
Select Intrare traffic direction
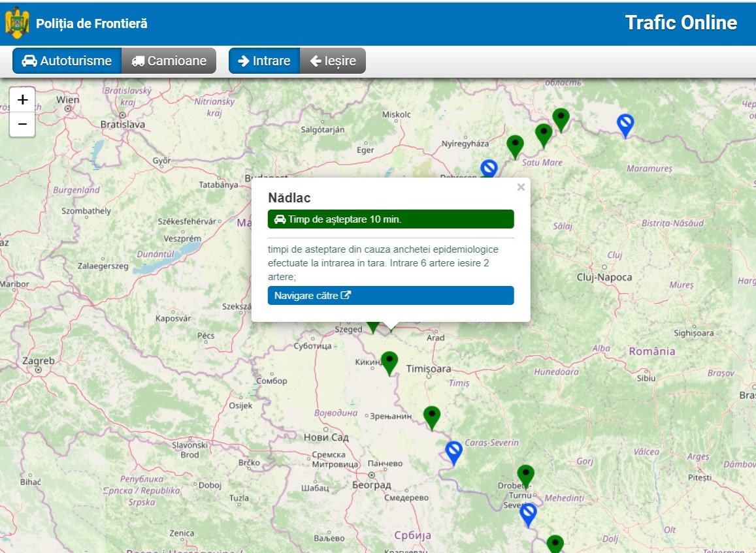click(x=264, y=61)
